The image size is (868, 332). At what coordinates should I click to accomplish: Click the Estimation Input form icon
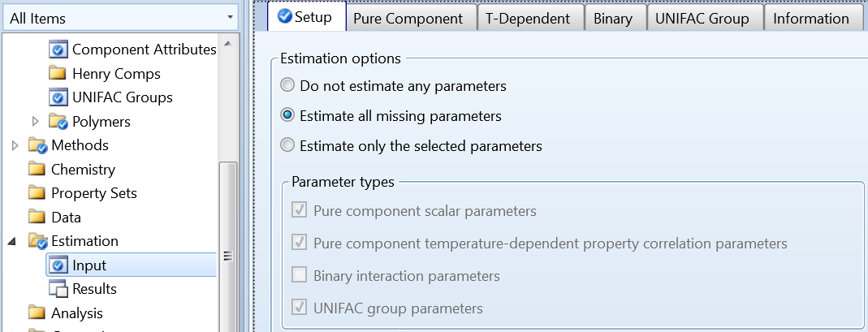pos(58,265)
